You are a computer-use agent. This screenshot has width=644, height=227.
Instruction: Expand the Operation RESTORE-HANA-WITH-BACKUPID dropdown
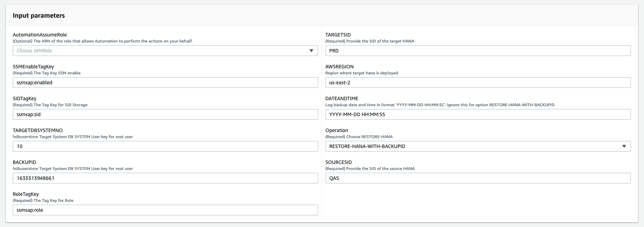[478, 146]
